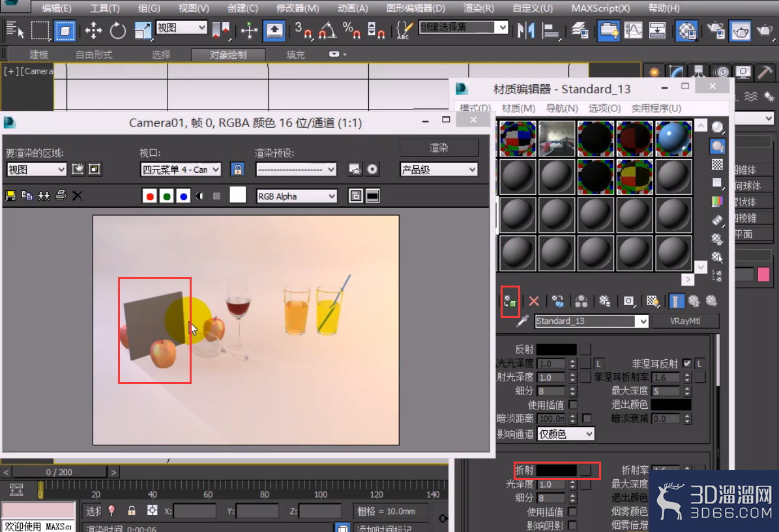Open the 视图 reference coordinate dropdown
The height and width of the screenshot is (532, 779).
tap(181, 27)
